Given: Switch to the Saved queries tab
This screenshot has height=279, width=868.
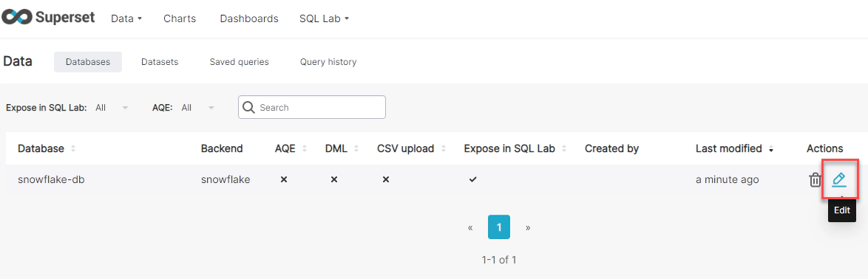Looking at the screenshot, I should pos(239,62).
